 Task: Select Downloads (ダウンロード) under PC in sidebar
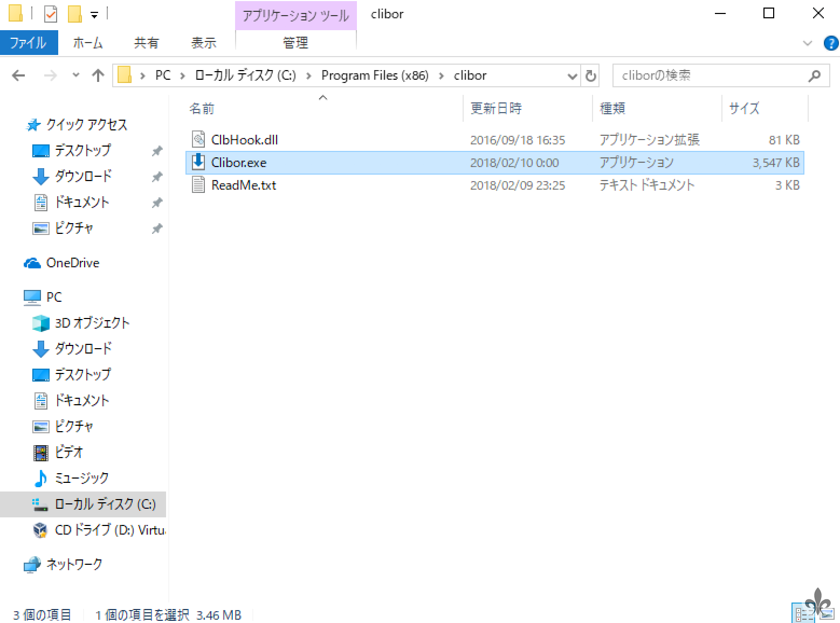[84, 349]
